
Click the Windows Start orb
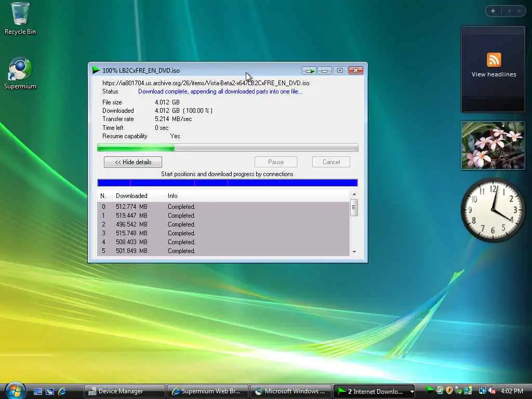point(14,391)
